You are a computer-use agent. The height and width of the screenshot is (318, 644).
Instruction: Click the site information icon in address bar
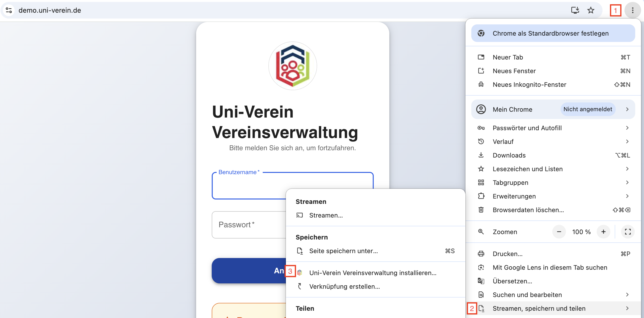click(x=9, y=10)
